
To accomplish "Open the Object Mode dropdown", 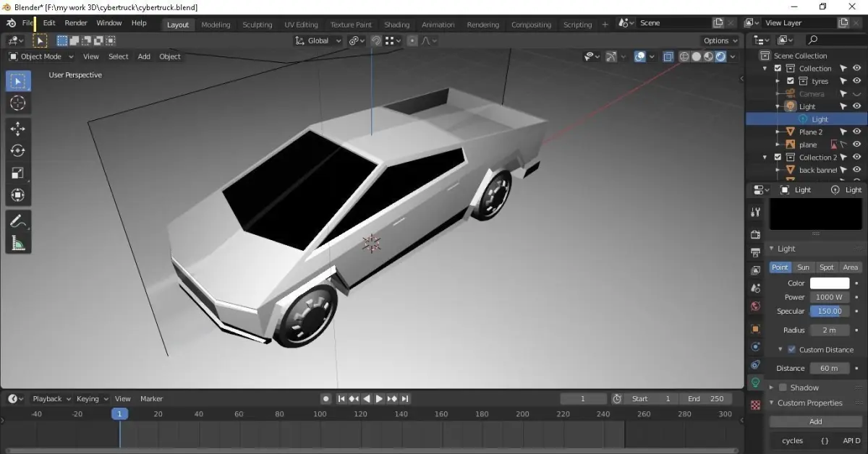I will 41,56.
